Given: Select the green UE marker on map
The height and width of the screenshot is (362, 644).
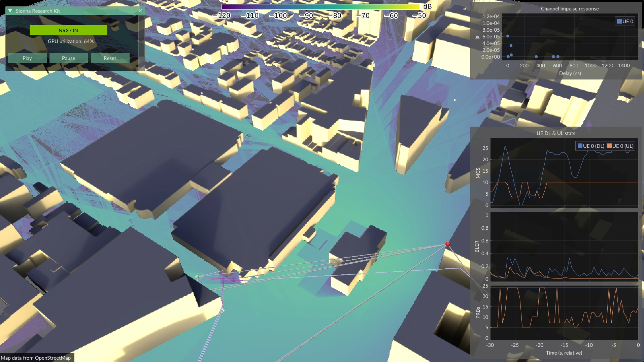Looking at the screenshot, I should (197, 277).
